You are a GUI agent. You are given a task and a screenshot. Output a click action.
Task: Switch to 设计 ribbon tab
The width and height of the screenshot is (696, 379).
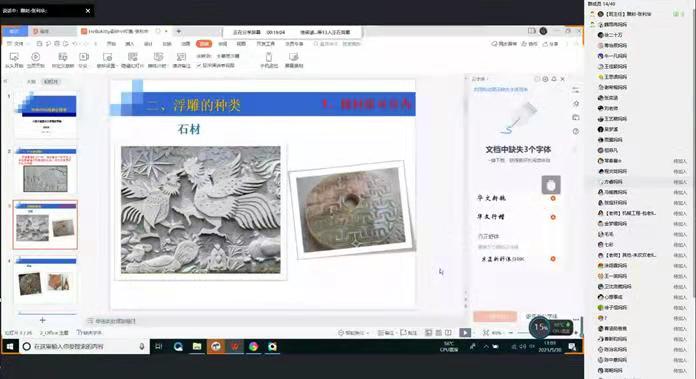(148, 44)
